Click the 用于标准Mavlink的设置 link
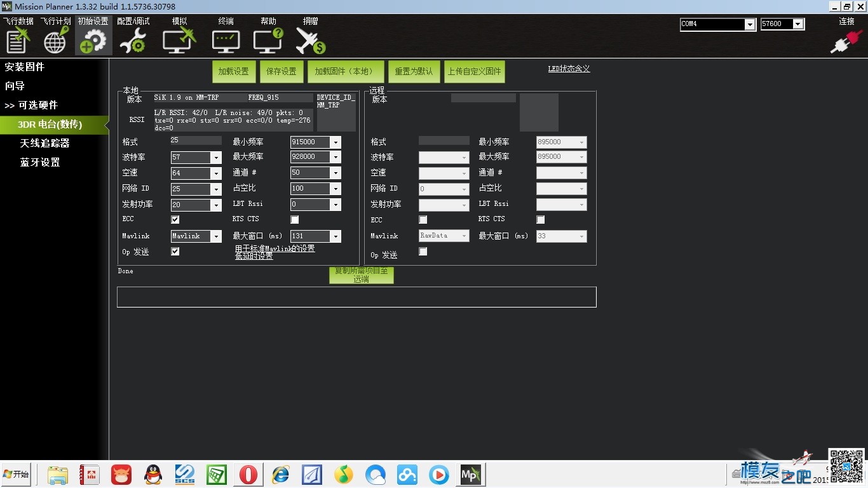 [275, 248]
